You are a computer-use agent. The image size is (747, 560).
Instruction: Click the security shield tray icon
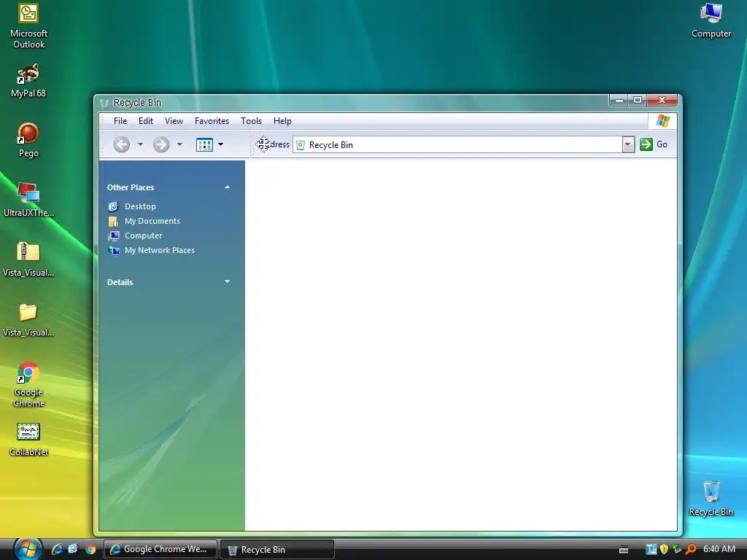point(664,549)
